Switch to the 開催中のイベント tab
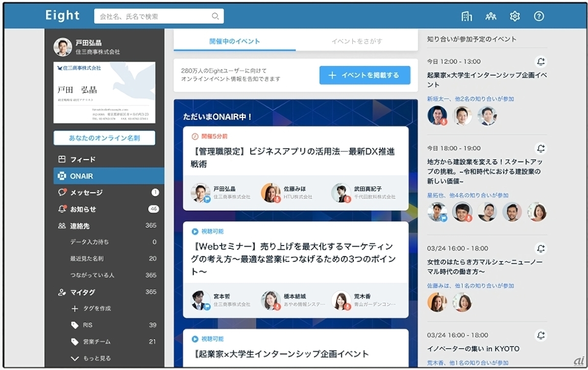 [x=235, y=41]
